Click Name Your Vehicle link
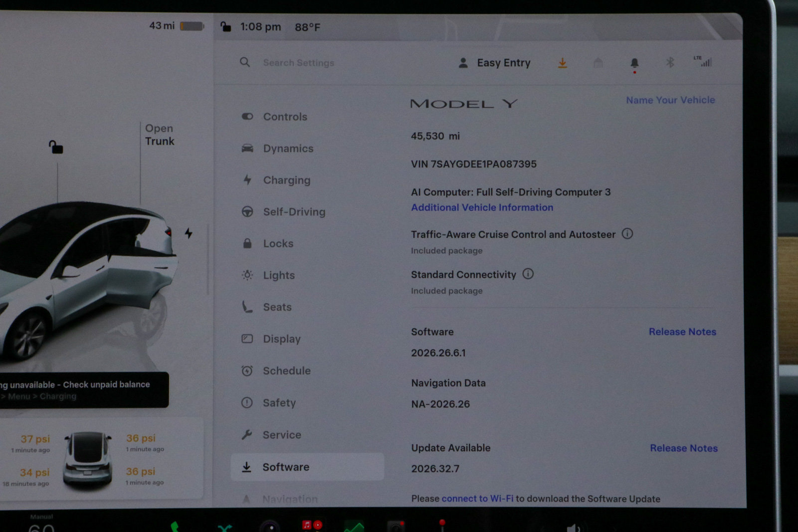798x532 pixels. [x=670, y=100]
